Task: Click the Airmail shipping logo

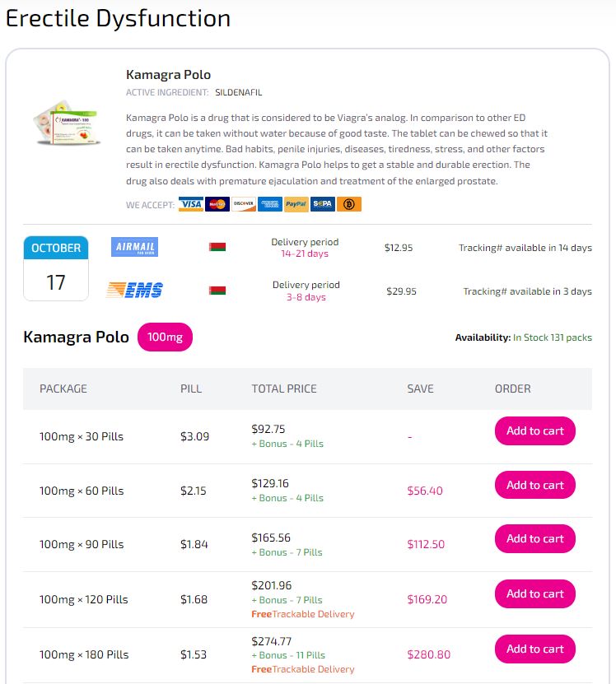Action: click(134, 247)
